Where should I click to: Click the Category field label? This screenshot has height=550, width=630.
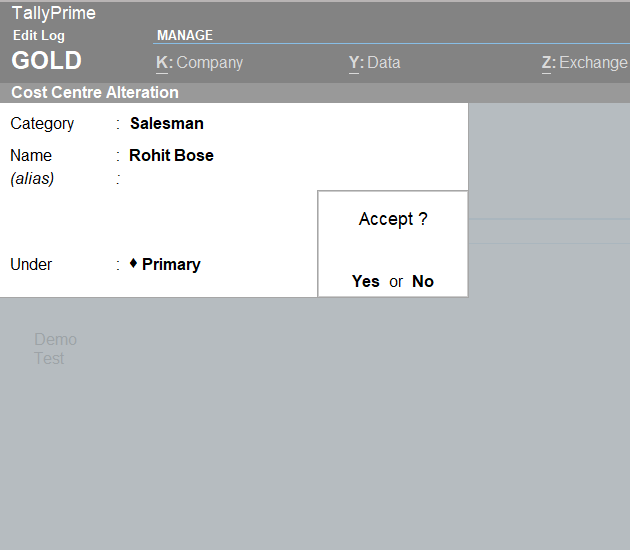point(42,124)
